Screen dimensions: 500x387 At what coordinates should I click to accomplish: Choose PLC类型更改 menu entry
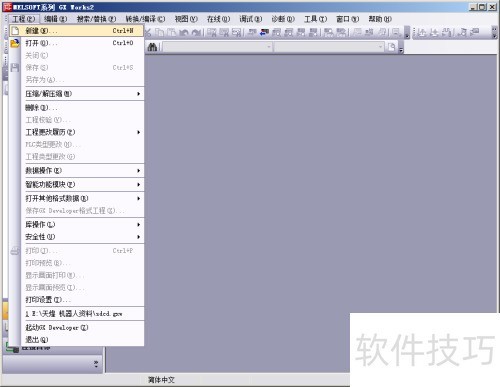(77, 145)
